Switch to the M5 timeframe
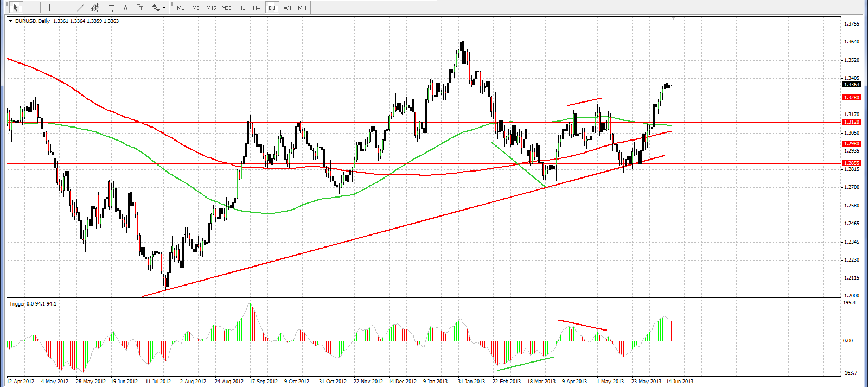The width and height of the screenshot is (868, 387). (x=196, y=8)
